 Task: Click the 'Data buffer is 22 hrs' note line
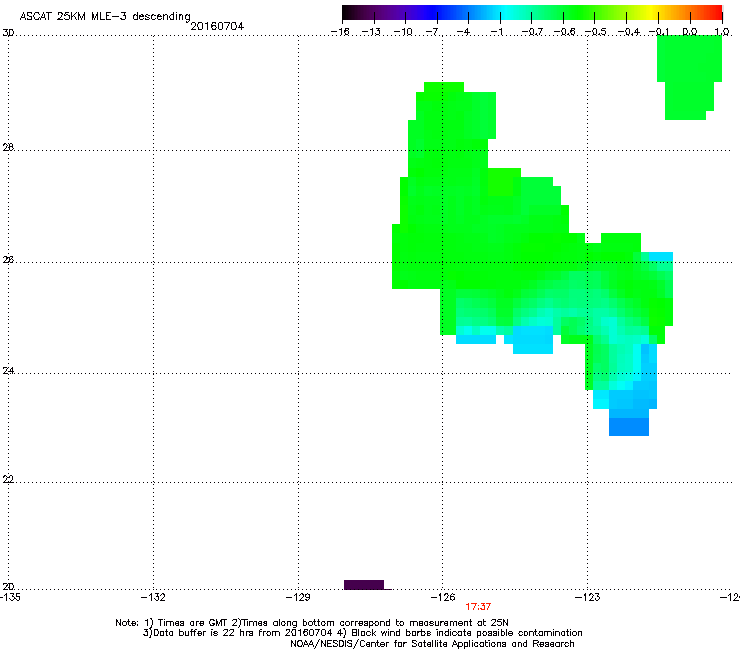tap(362, 633)
